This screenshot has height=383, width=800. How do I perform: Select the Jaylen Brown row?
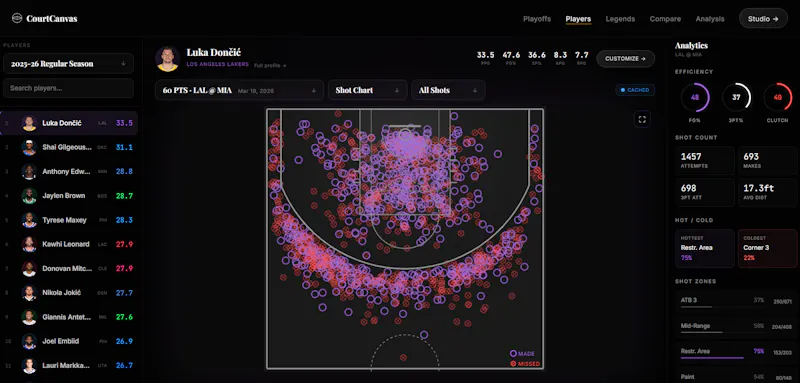point(69,196)
